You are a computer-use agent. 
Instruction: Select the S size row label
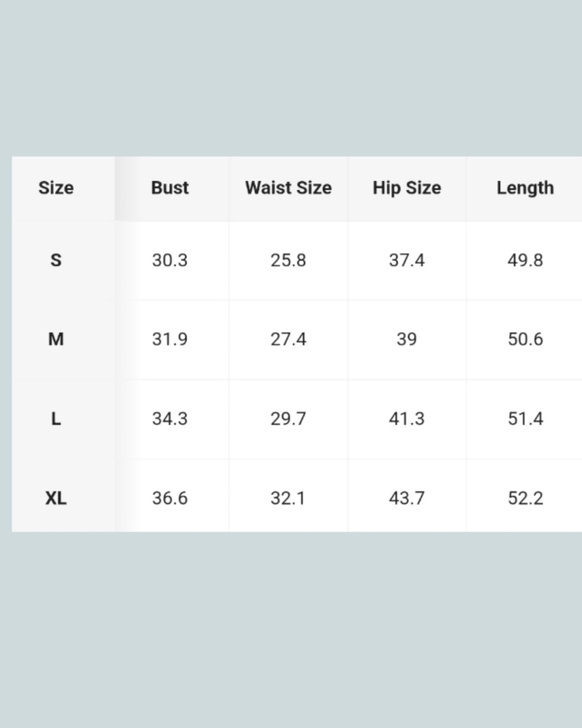(x=56, y=260)
